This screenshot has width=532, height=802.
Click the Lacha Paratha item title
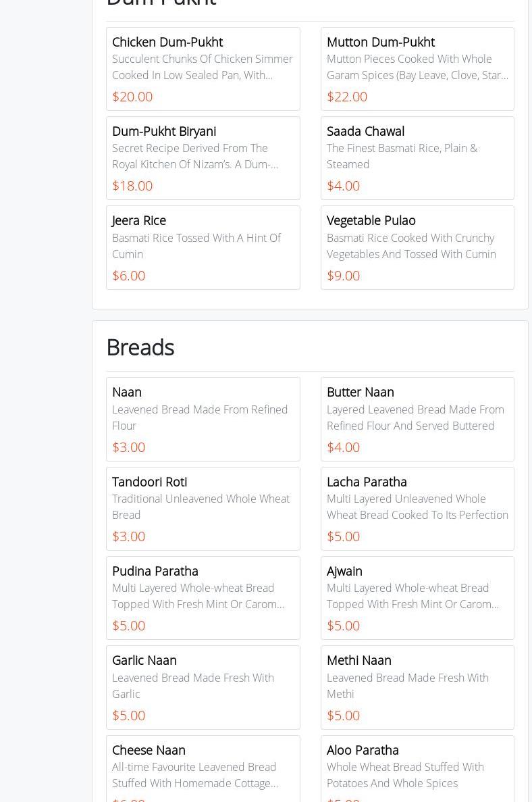[367, 482]
